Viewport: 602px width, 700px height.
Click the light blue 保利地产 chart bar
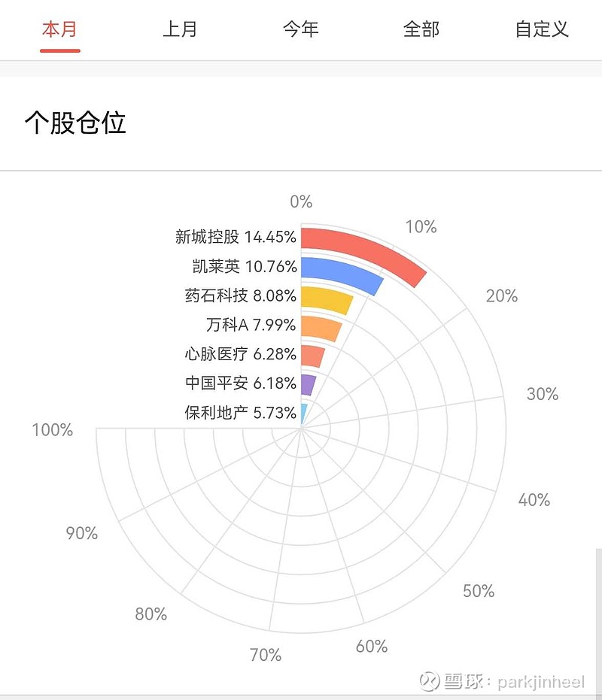[303, 413]
